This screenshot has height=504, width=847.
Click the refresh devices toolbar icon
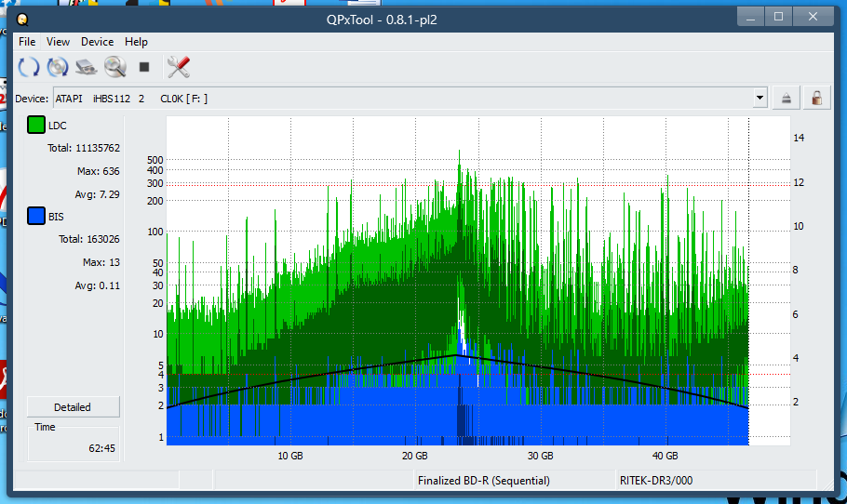pyautogui.click(x=29, y=67)
